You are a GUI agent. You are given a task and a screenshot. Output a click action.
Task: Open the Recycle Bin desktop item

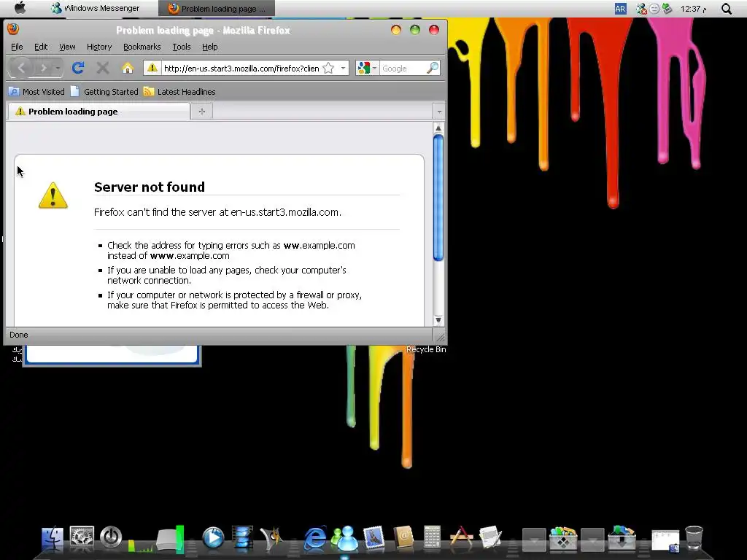(426, 349)
